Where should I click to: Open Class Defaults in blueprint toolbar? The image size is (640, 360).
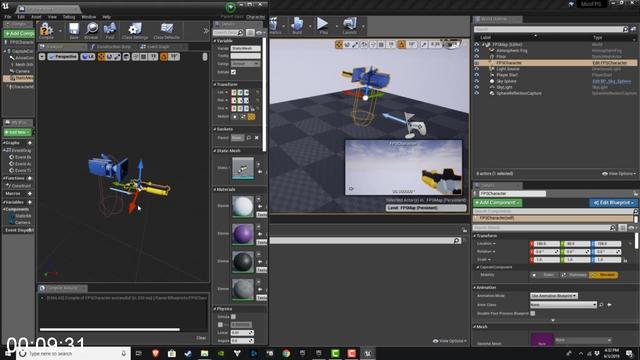click(x=167, y=31)
